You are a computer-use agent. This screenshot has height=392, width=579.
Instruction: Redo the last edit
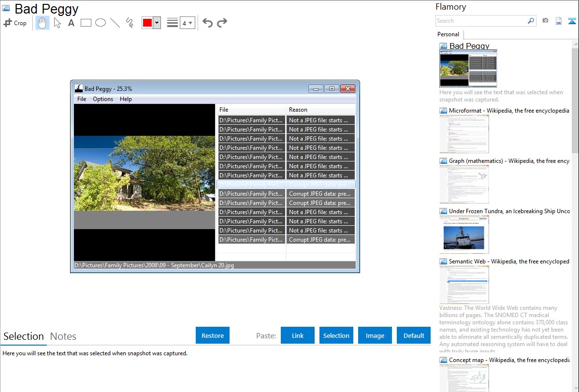coord(222,23)
